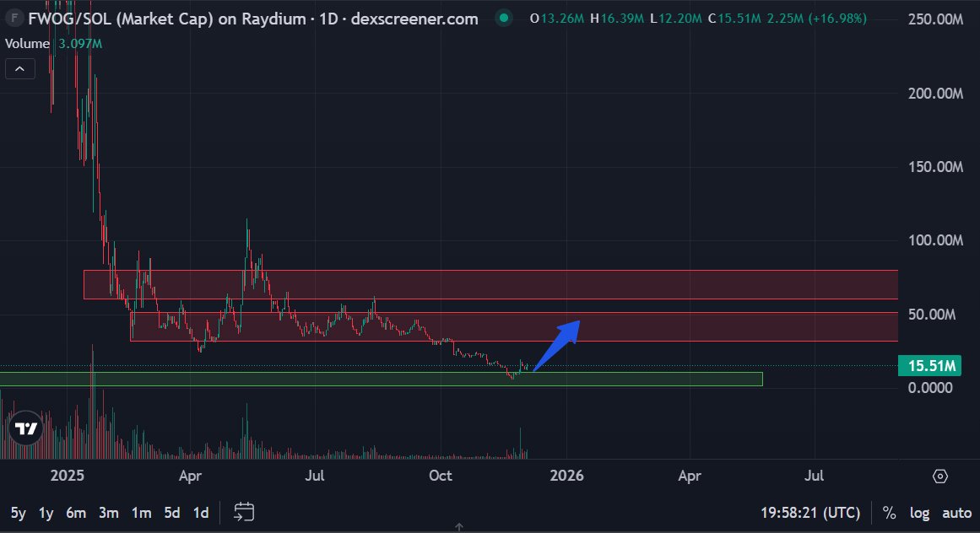Select the 1m range button

[140, 512]
